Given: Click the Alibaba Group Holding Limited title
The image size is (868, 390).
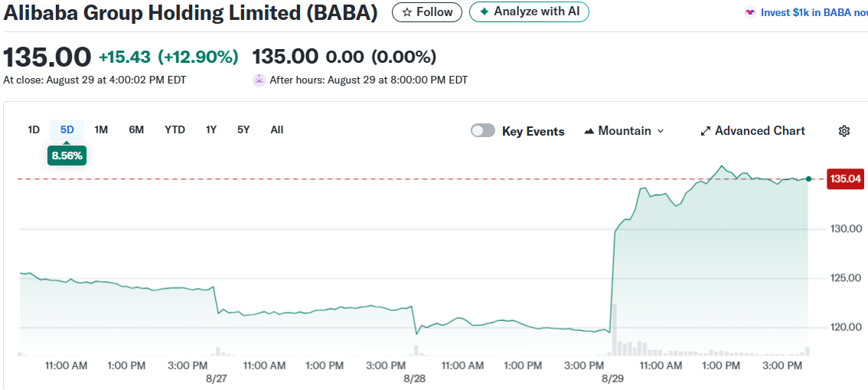Looking at the screenshot, I should [190, 13].
